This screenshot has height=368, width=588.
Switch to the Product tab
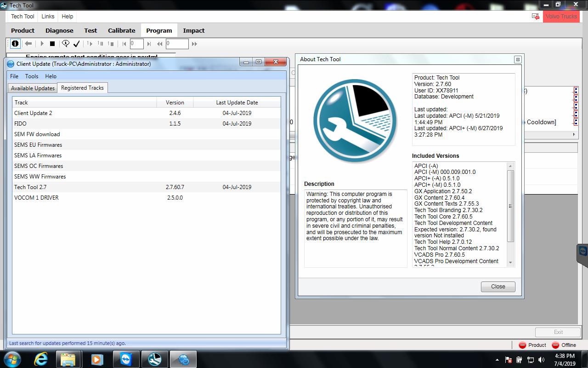point(23,30)
